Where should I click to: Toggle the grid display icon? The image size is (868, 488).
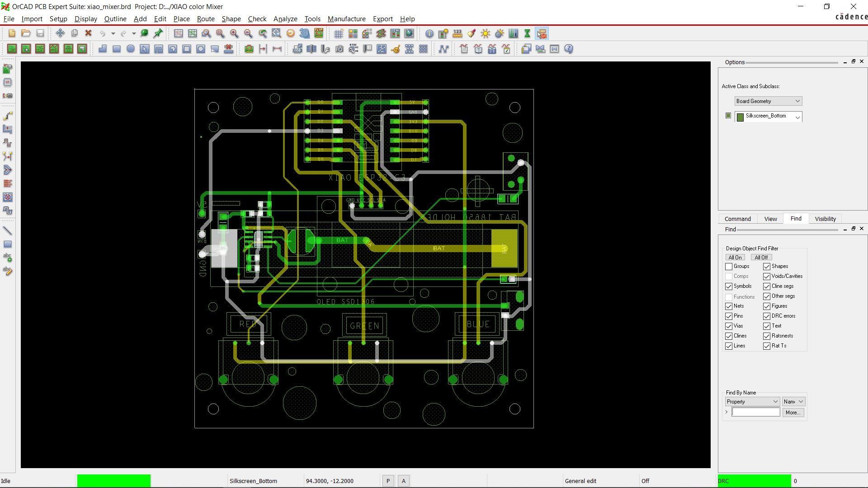[339, 33]
